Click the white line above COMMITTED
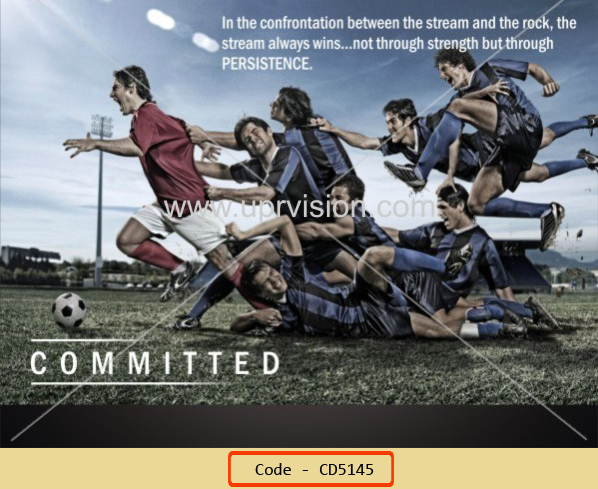The height and width of the screenshot is (489, 598). [82, 340]
